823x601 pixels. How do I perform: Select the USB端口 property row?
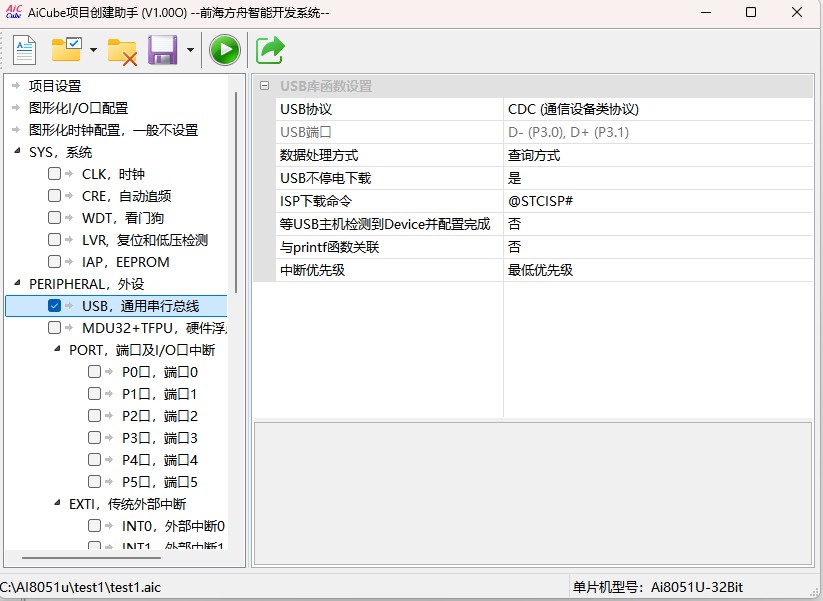click(544, 132)
